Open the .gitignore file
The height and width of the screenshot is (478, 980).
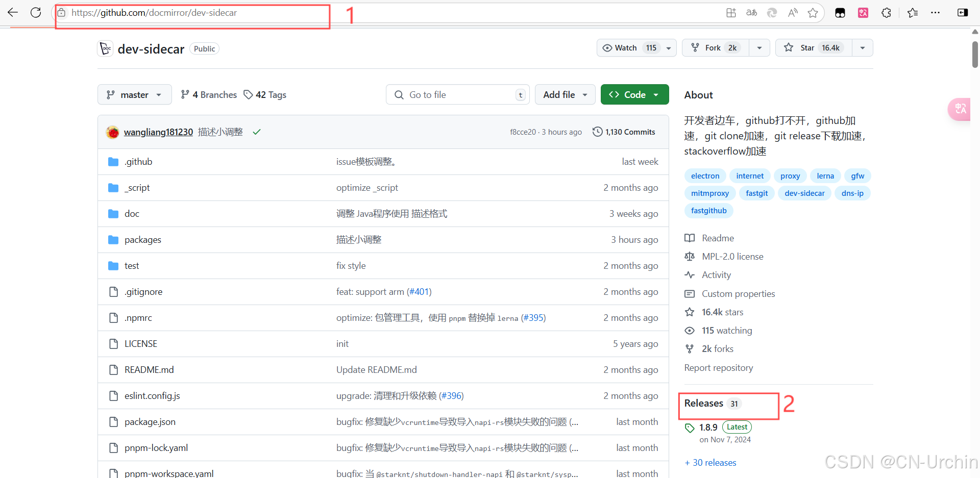(143, 292)
